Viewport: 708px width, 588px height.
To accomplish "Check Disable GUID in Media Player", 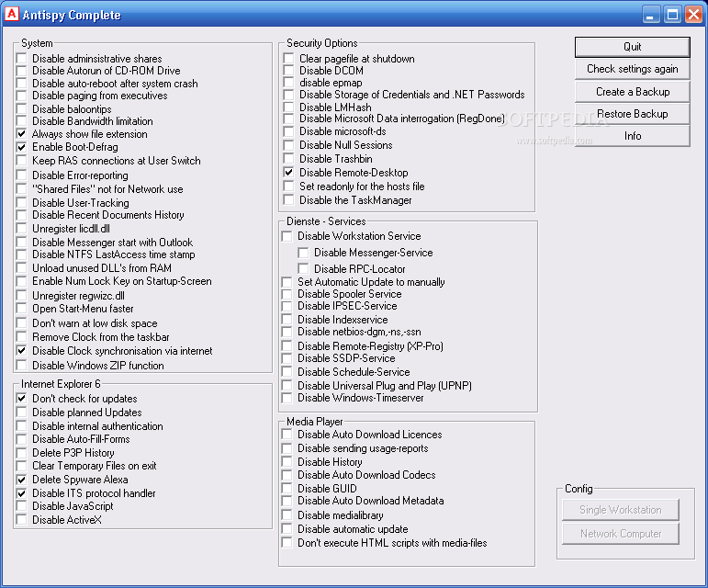I will [x=287, y=488].
